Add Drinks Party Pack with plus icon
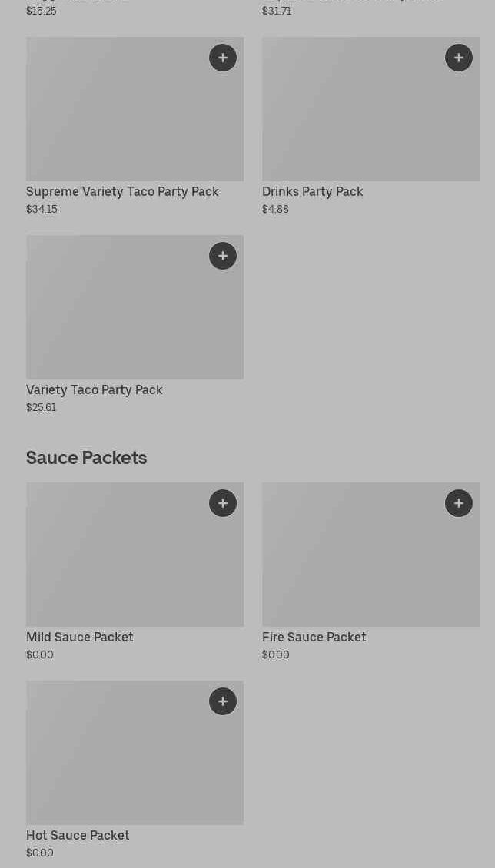The width and height of the screenshot is (495, 868). [459, 58]
